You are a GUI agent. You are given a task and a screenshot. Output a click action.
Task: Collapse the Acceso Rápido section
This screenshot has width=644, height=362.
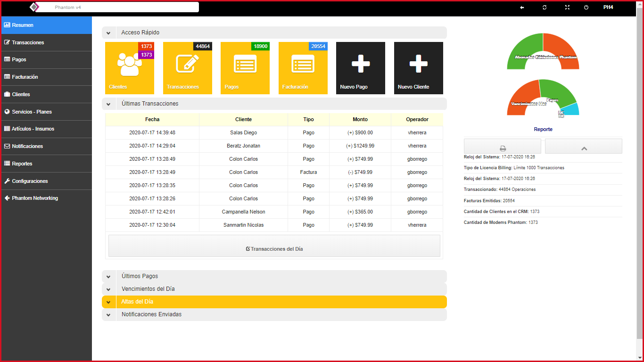[x=108, y=33]
